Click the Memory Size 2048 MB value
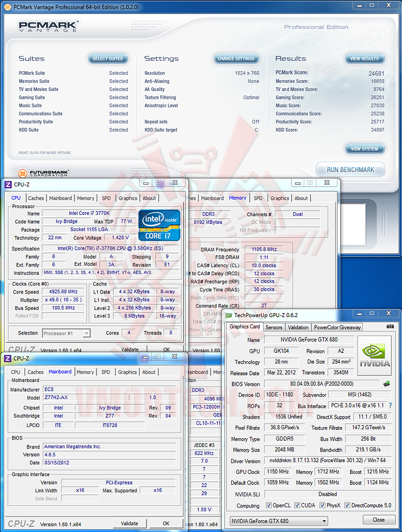Screen dimensions: 402x532 [284, 449]
